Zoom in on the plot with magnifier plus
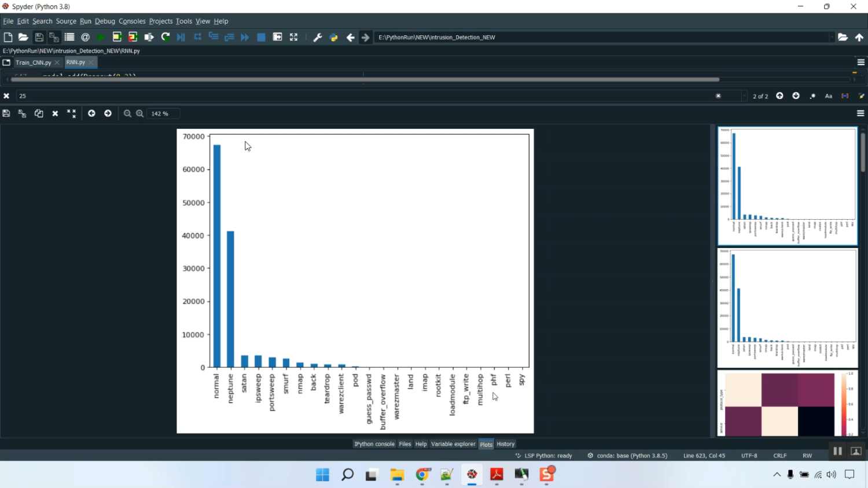The height and width of the screenshot is (488, 868). (140, 114)
